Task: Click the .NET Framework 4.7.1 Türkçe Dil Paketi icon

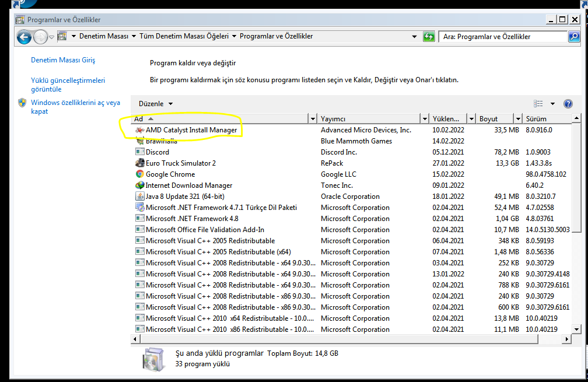Action: [140, 207]
